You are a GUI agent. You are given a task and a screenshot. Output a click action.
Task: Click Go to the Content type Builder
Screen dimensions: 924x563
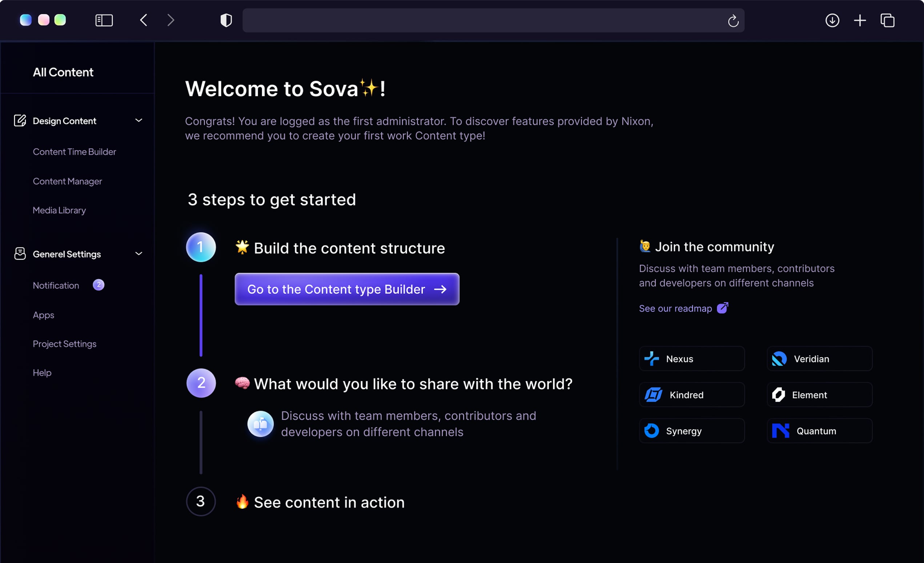click(x=346, y=289)
